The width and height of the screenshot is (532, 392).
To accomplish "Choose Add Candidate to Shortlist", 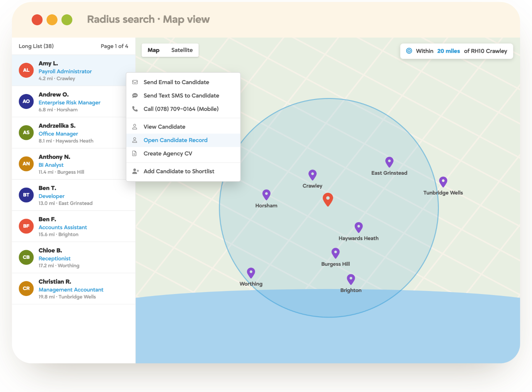I will tap(183, 171).
